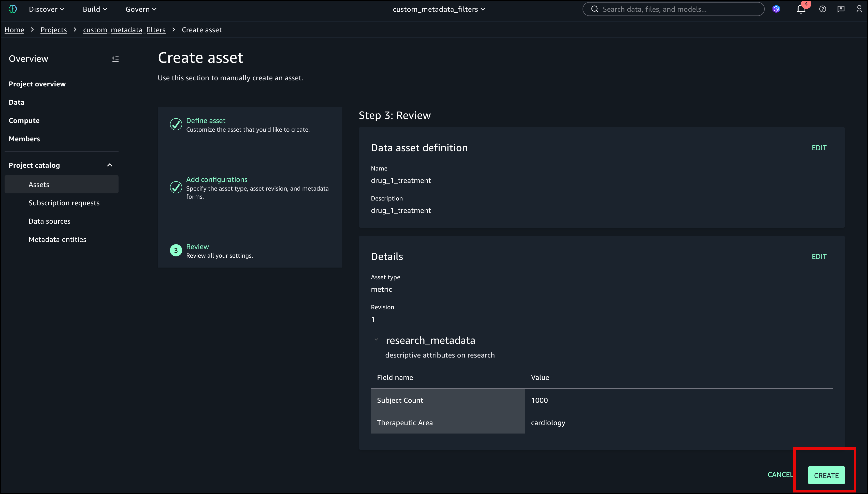Open the custom_metadata_filters project dropdown
Screen dimensions: 868x494
(x=439, y=9)
